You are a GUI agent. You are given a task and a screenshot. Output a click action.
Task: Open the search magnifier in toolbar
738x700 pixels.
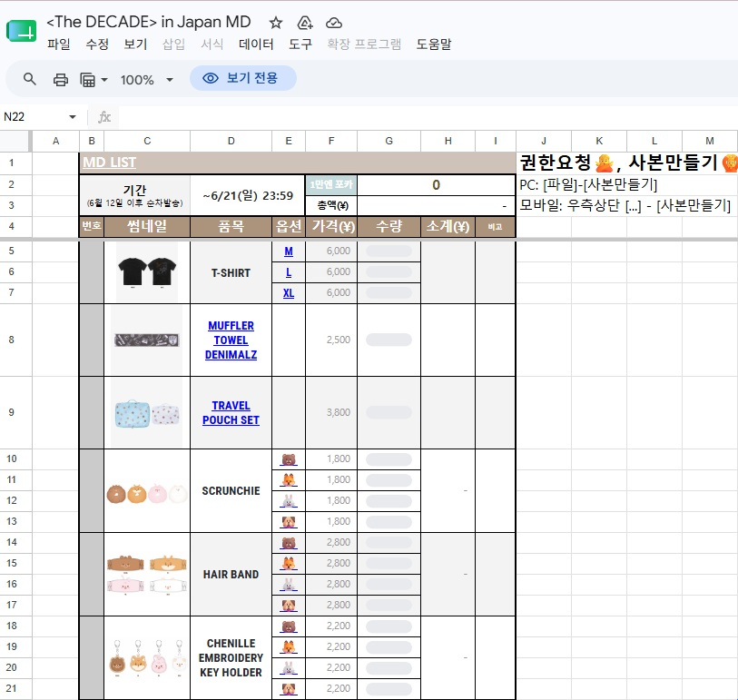pos(30,79)
